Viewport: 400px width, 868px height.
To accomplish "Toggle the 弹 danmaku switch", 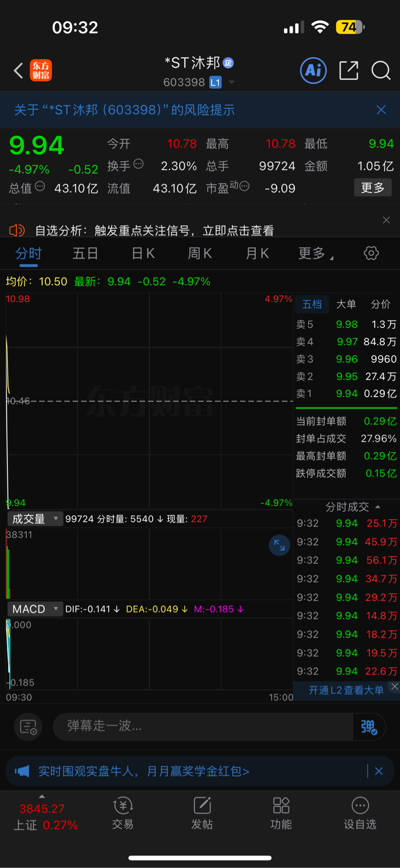I will [x=369, y=727].
